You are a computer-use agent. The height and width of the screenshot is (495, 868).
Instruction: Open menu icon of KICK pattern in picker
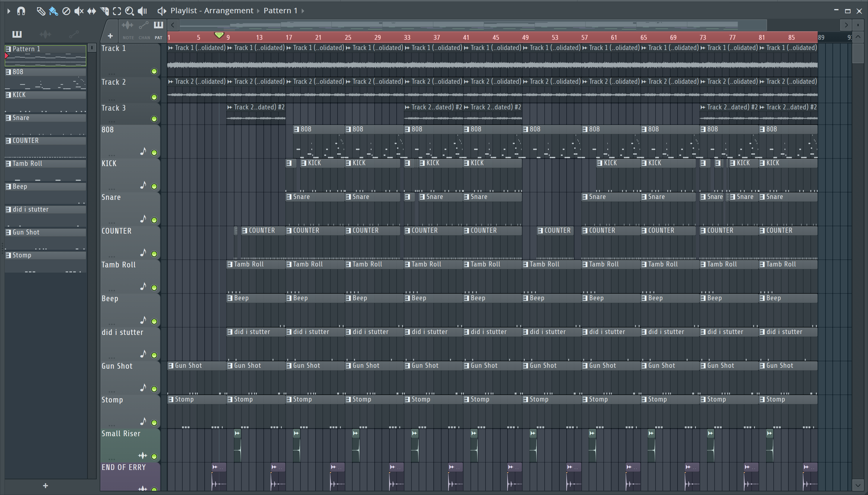coord(8,95)
